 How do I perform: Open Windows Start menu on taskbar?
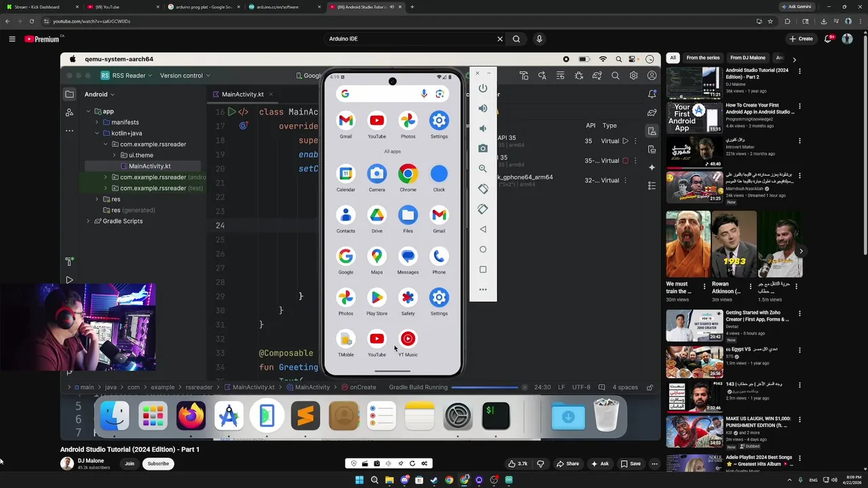pos(359,481)
